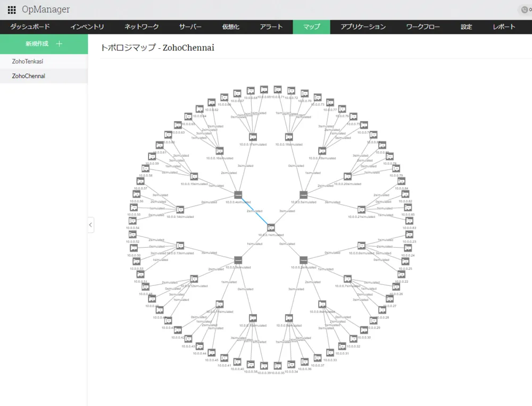Open the ZohoTenkasi map in the sidebar

tap(28, 62)
